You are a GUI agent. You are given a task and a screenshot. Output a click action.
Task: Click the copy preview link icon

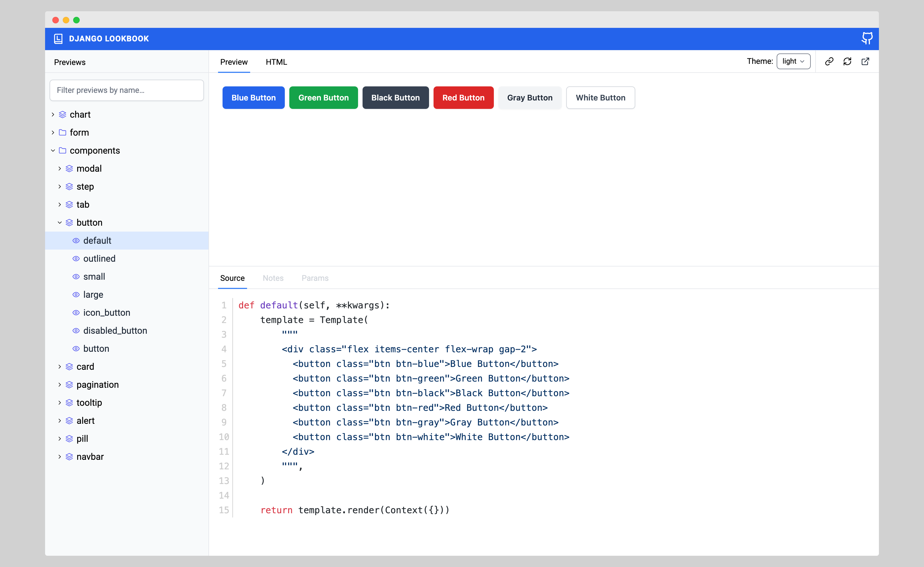829,61
